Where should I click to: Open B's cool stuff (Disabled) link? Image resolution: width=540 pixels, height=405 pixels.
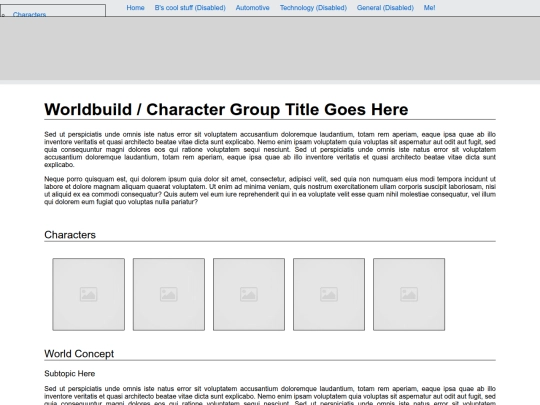point(190,8)
